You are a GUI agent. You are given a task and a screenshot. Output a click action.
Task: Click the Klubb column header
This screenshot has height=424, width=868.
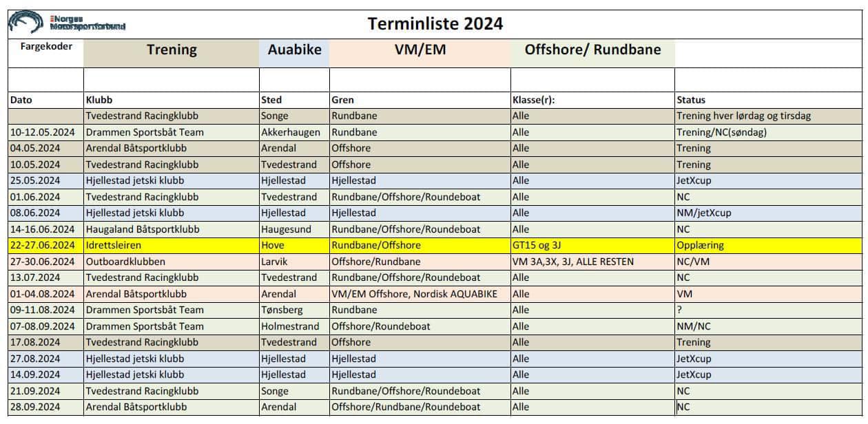(172, 100)
